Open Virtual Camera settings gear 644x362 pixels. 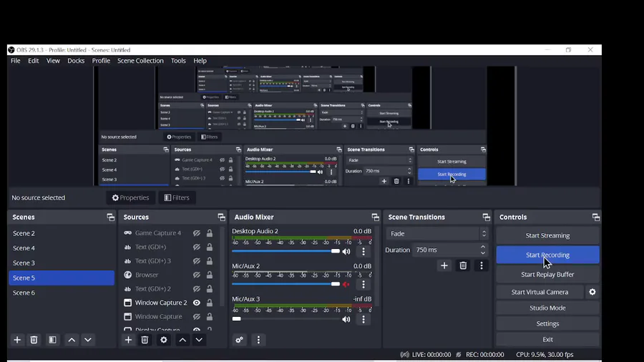(x=592, y=292)
